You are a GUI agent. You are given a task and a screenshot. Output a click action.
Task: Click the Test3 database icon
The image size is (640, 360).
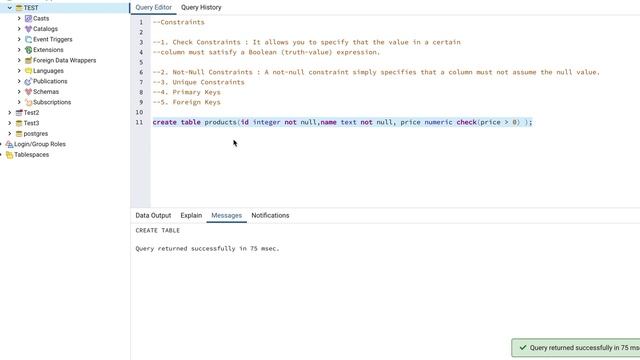coord(19,123)
